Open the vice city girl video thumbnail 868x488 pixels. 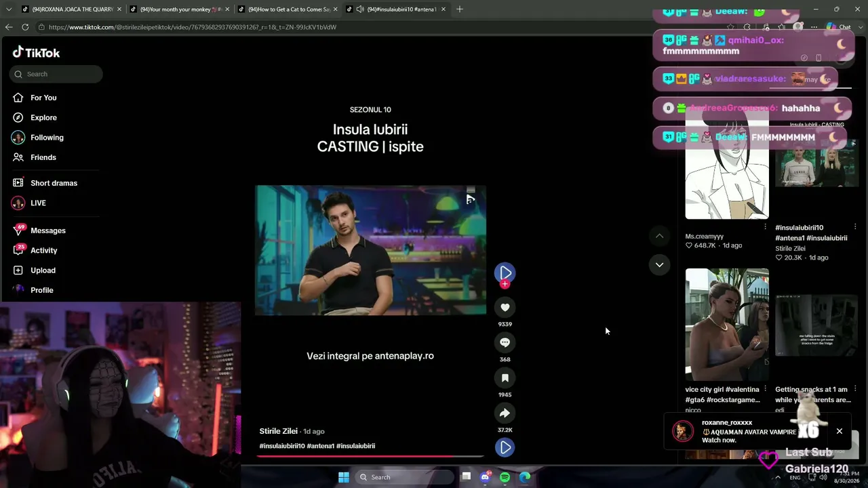[x=727, y=325]
